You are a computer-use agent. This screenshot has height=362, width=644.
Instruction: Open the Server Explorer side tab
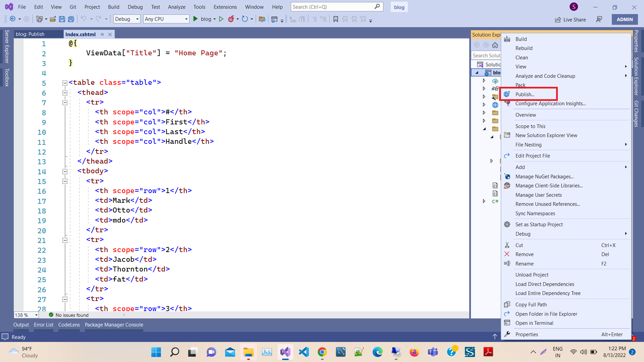pyautogui.click(x=7, y=47)
